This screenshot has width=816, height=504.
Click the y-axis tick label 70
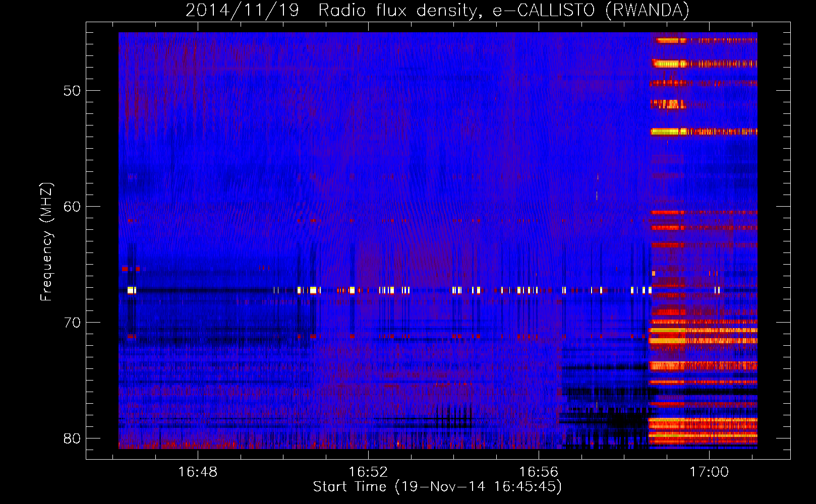[72, 323]
